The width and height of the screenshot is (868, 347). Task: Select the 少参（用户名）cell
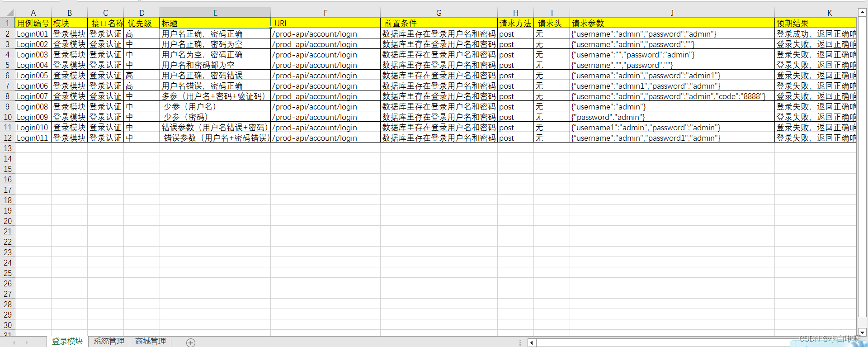tap(215, 106)
